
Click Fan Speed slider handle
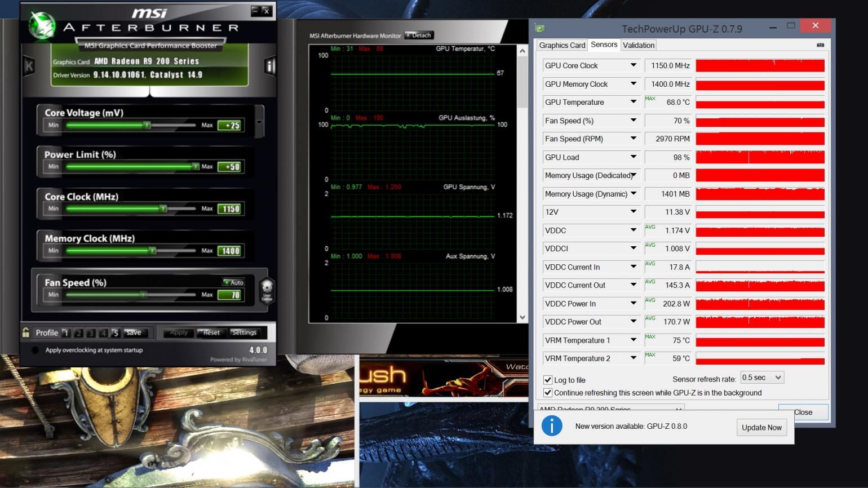pyautogui.click(x=143, y=294)
